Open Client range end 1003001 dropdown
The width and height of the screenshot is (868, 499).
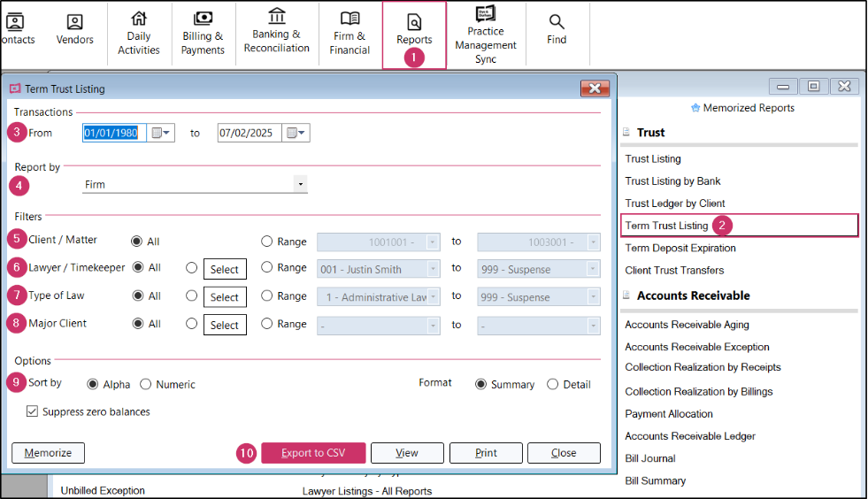point(593,242)
